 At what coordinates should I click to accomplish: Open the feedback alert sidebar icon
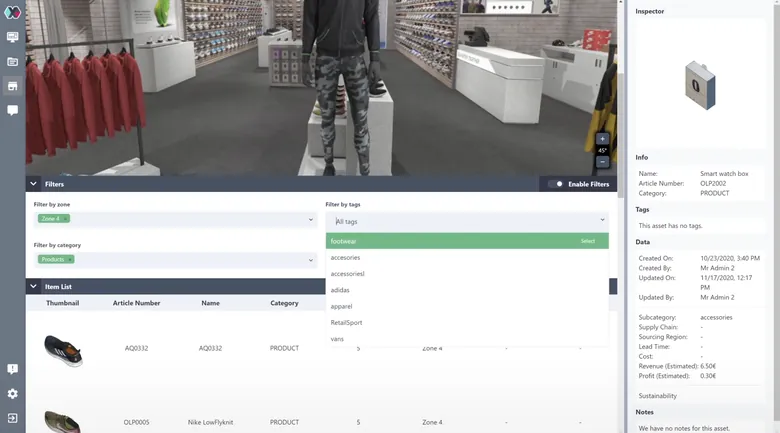tap(12, 369)
